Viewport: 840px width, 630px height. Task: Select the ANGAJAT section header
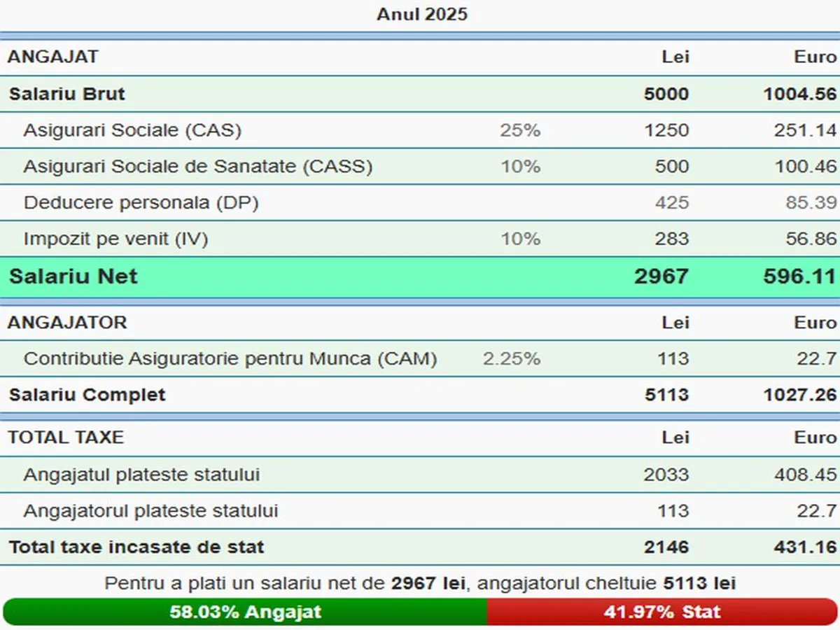(52, 57)
